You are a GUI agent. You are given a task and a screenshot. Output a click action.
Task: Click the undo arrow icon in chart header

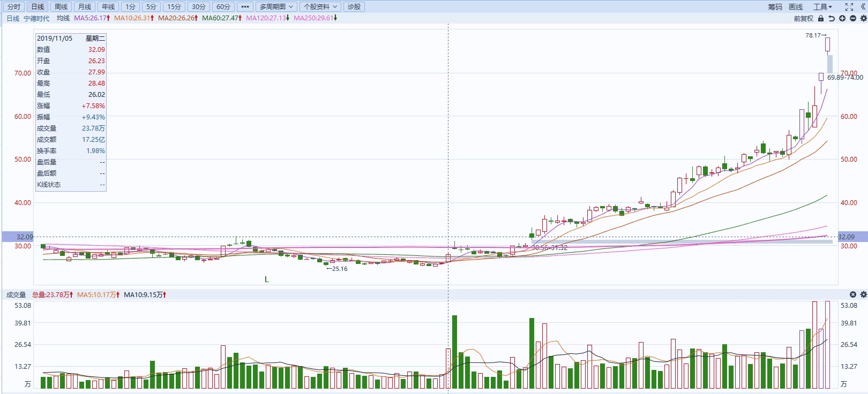click(x=832, y=18)
